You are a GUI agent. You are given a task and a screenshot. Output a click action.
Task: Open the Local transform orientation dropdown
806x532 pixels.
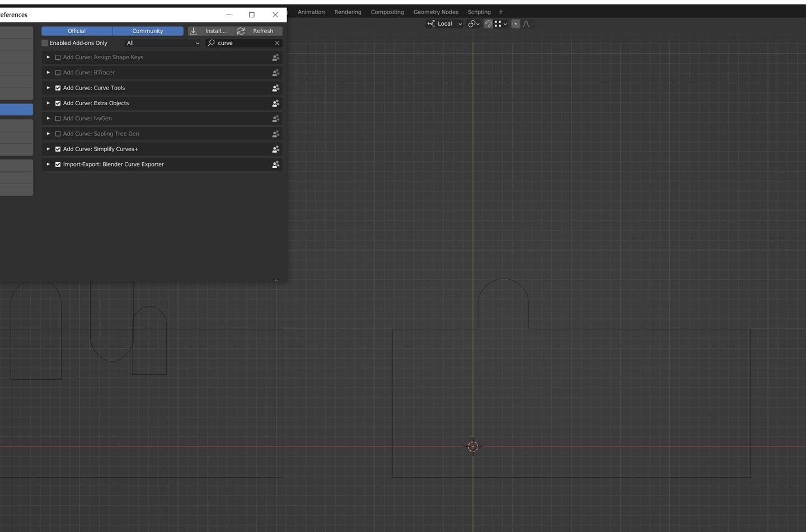point(445,24)
